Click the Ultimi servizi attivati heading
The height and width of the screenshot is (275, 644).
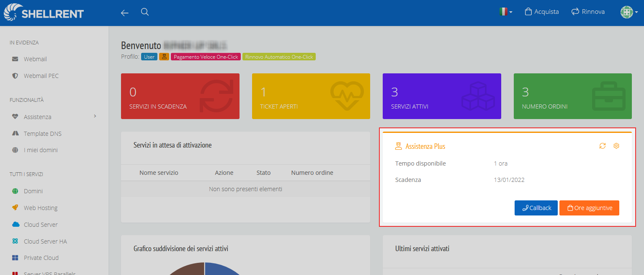click(x=422, y=249)
